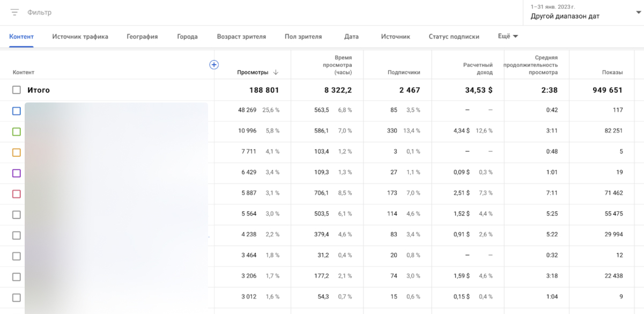Viewport: 644px width, 314px height.
Task: Click the revenue value 4,34 $
Action: pos(462,131)
